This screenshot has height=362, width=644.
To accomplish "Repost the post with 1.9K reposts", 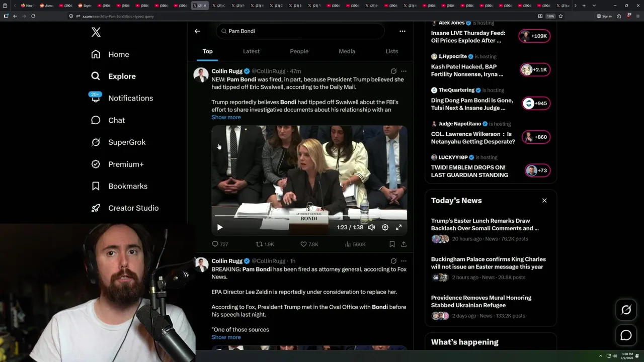I will [x=265, y=244].
